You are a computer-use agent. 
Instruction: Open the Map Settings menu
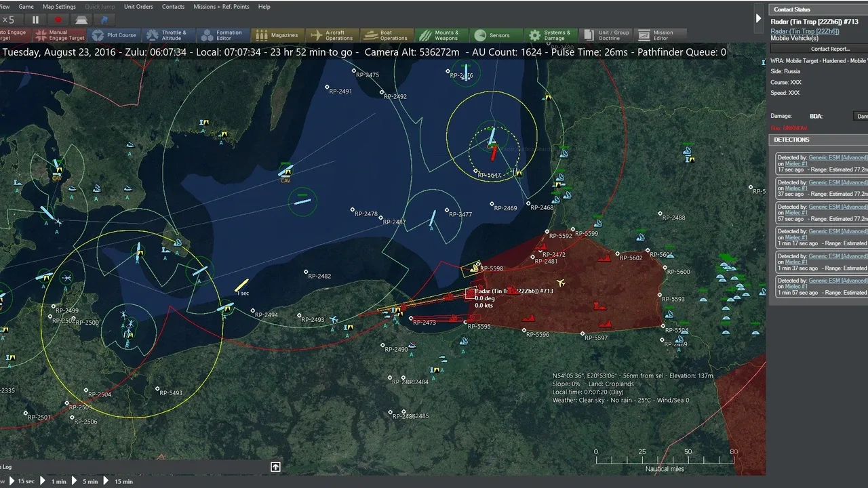click(59, 7)
